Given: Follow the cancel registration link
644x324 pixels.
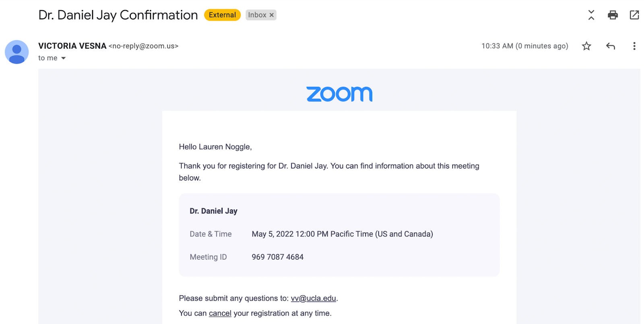Looking at the screenshot, I should pyautogui.click(x=220, y=313).
